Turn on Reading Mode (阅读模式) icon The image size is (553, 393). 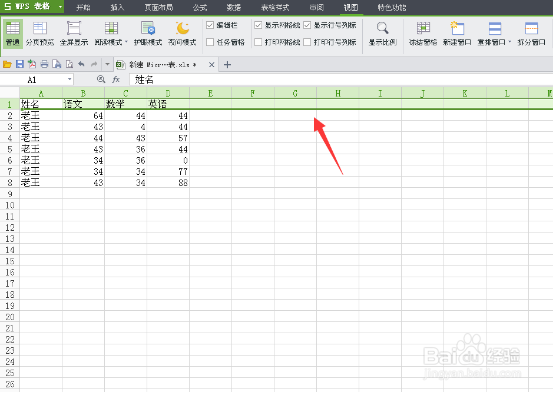(x=111, y=29)
